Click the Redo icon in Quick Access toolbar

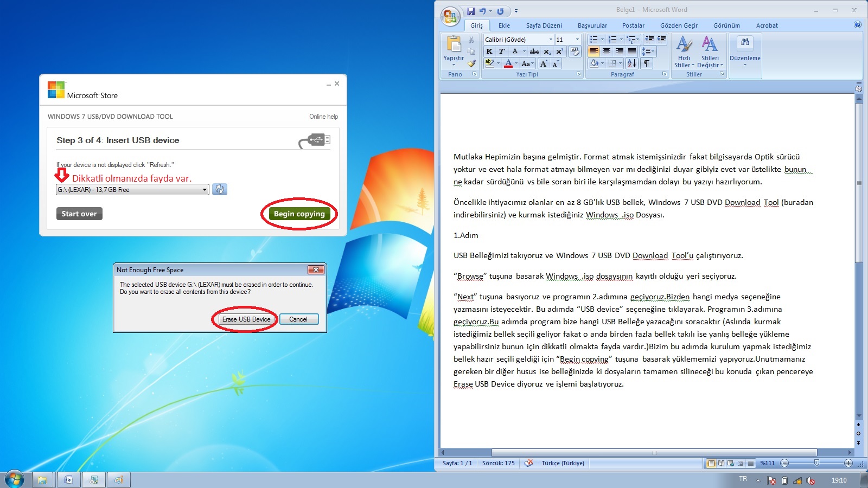[500, 11]
